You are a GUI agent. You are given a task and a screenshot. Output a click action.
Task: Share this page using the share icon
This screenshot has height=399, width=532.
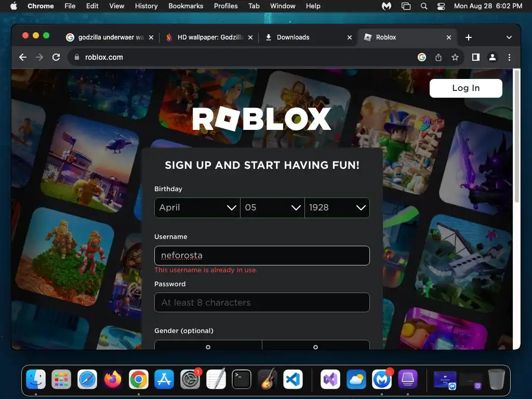pos(438,57)
